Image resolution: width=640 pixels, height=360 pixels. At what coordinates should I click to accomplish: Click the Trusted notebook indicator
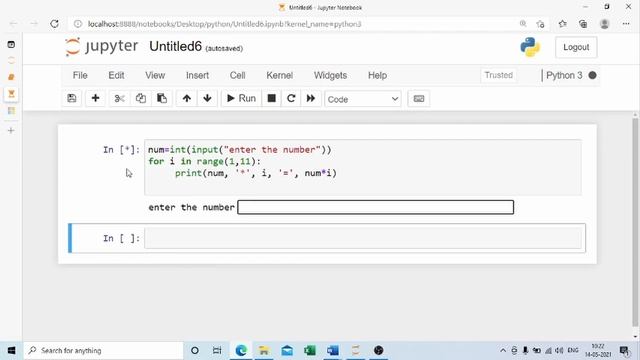pos(498,75)
